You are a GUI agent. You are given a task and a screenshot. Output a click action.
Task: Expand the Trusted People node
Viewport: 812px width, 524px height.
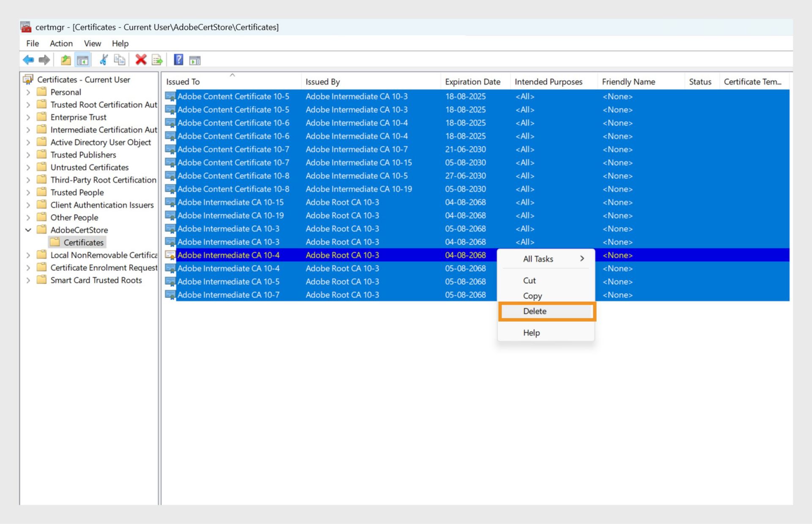point(28,192)
